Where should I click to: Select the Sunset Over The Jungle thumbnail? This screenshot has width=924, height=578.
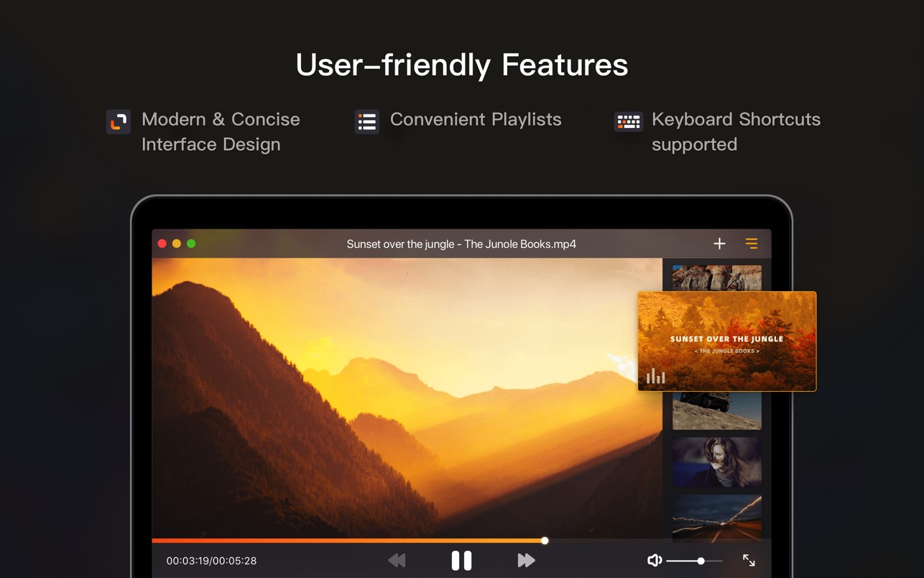pos(726,341)
